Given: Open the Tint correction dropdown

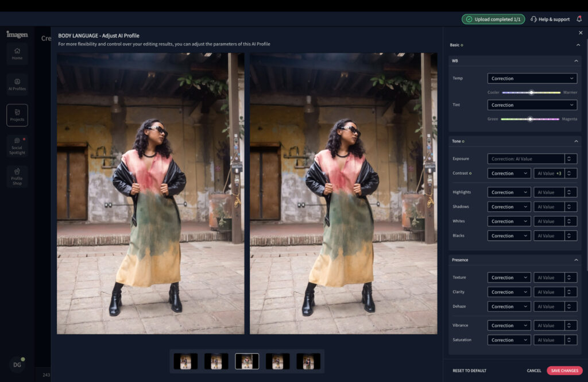Looking at the screenshot, I should click(532, 105).
